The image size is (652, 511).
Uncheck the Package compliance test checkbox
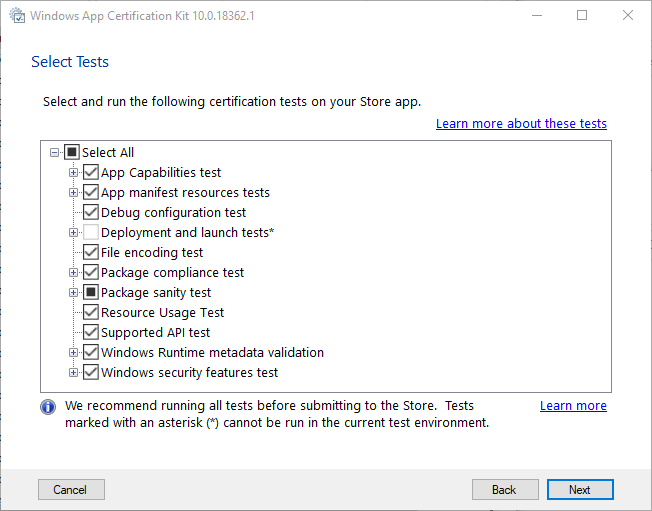pos(91,272)
